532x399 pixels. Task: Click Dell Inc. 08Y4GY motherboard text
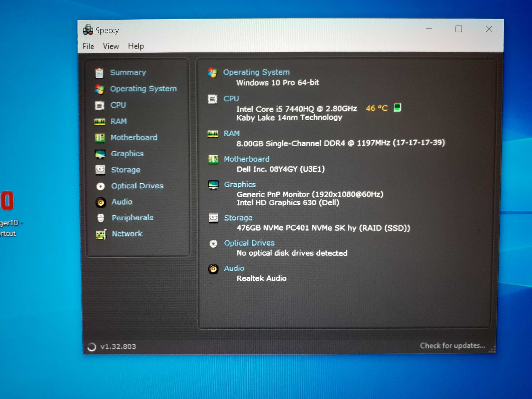point(281,169)
